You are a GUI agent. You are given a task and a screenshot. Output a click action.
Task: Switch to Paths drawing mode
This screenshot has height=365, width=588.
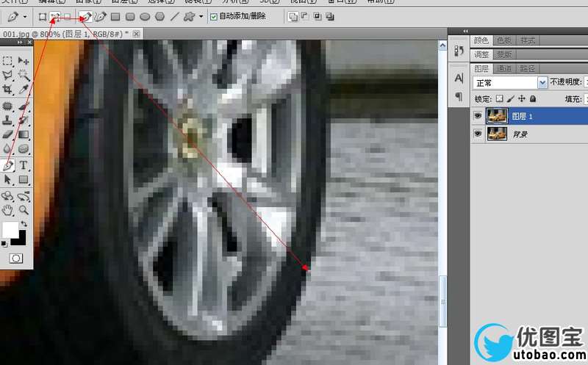pos(55,17)
